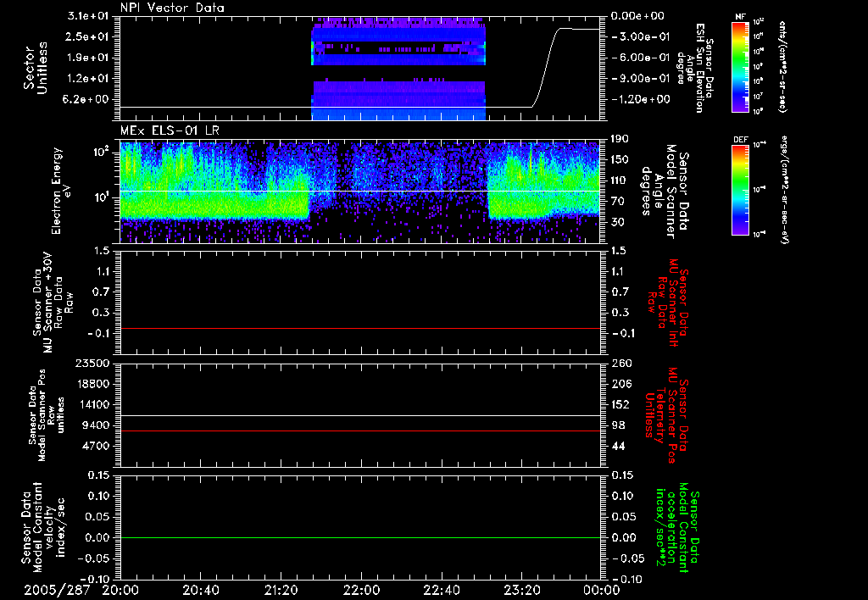Click the '-9.00e-01' elevation tick value

640,79
